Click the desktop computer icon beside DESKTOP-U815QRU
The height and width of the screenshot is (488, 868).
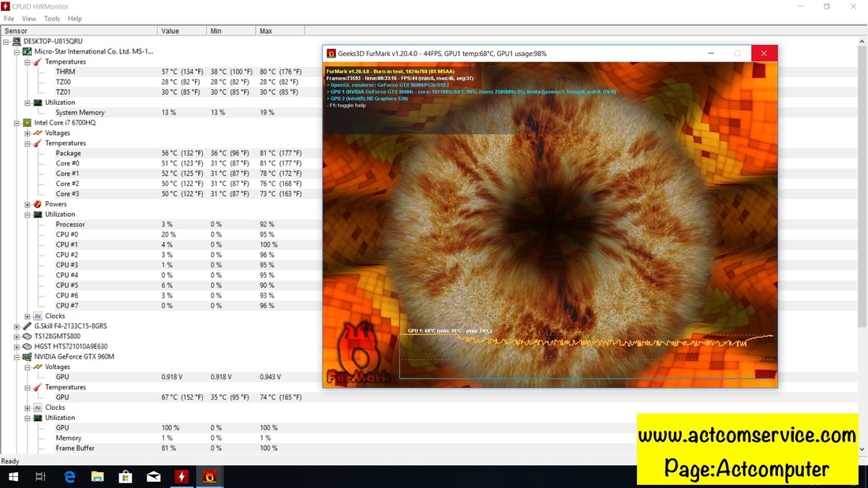click(x=17, y=42)
